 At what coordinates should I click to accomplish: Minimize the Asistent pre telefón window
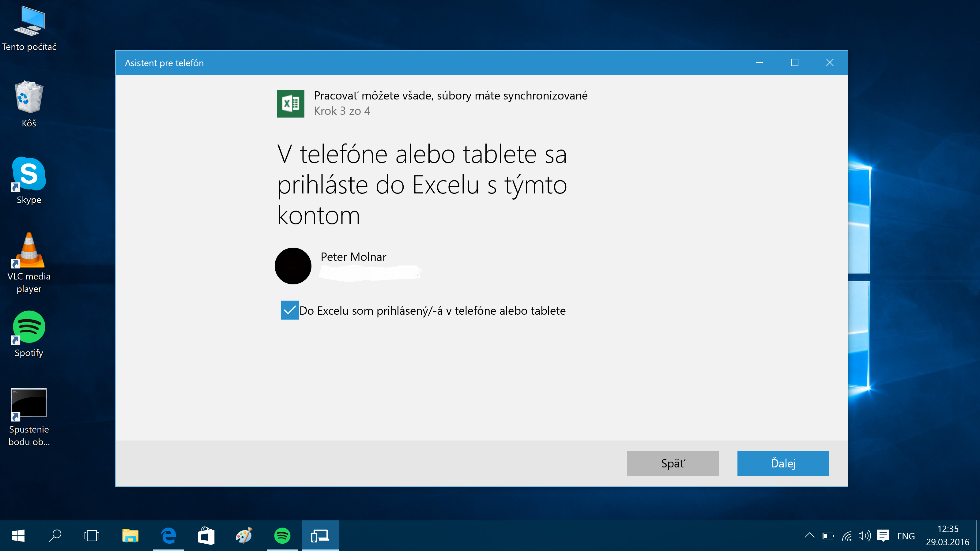759,62
